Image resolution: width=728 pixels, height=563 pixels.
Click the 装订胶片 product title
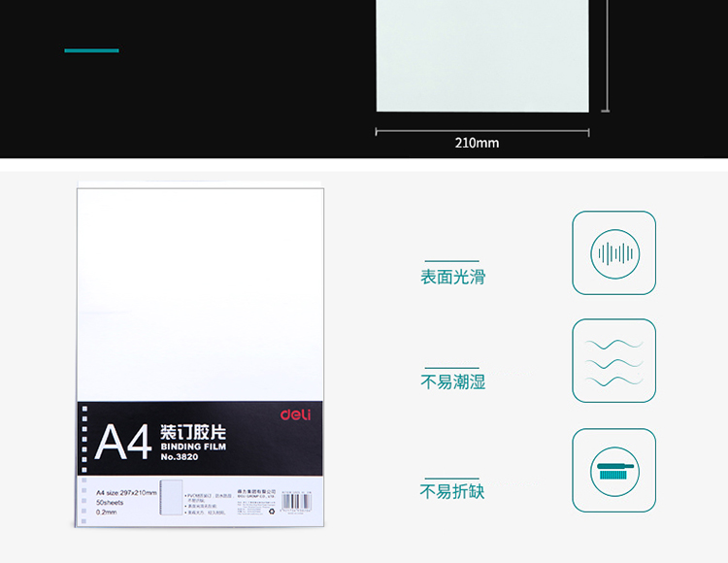192,431
